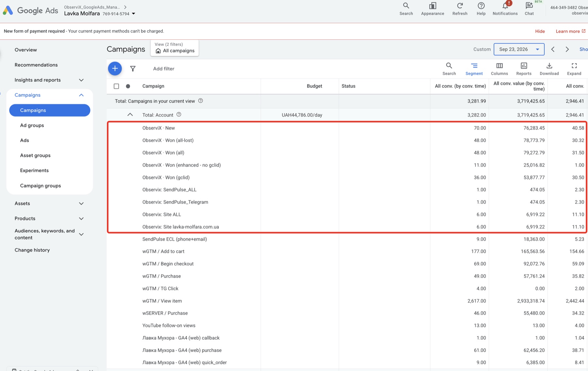Open the Help icon
The height and width of the screenshot is (371, 588).
coord(481,9)
